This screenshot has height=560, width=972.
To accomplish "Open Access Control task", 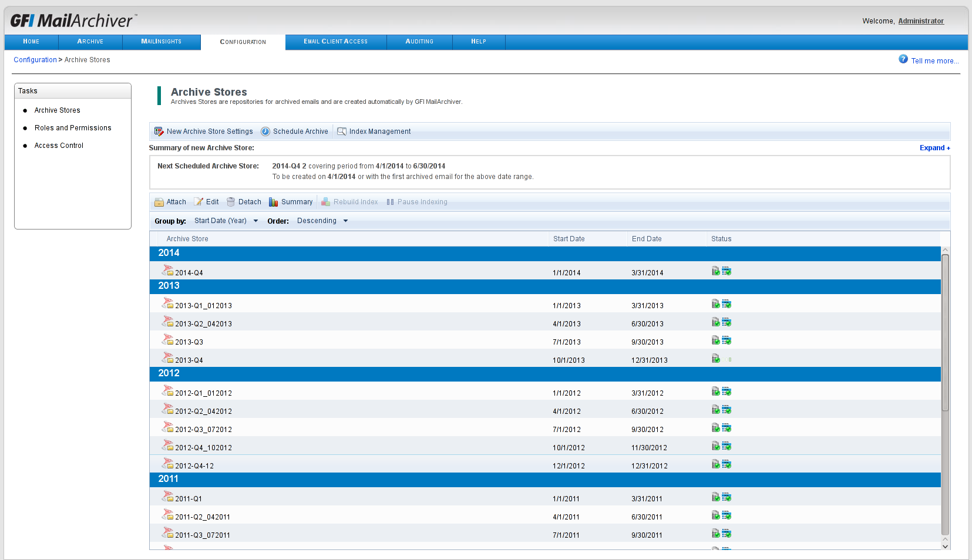I will (x=59, y=146).
